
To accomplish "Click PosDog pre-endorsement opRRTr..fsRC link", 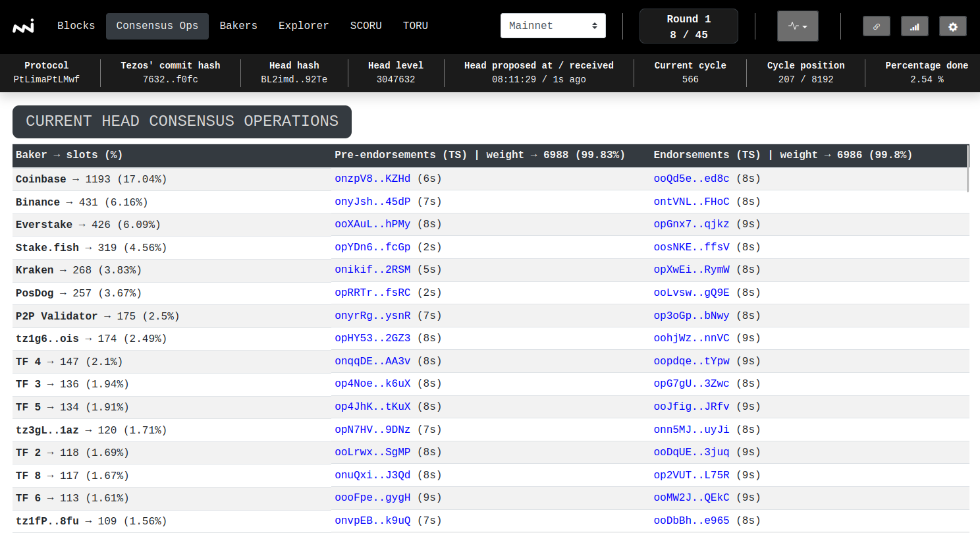I will point(372,293).
